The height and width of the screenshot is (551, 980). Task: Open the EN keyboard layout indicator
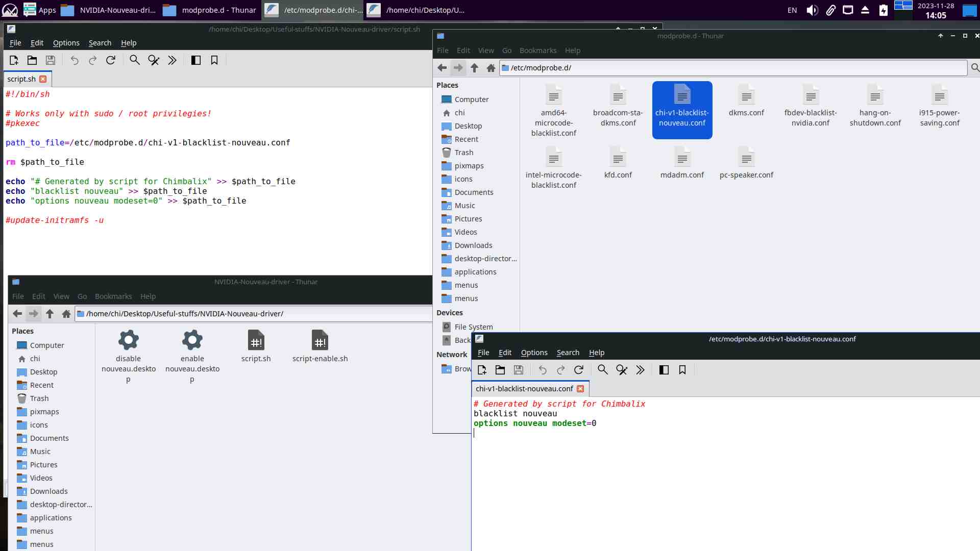[792, 10]
